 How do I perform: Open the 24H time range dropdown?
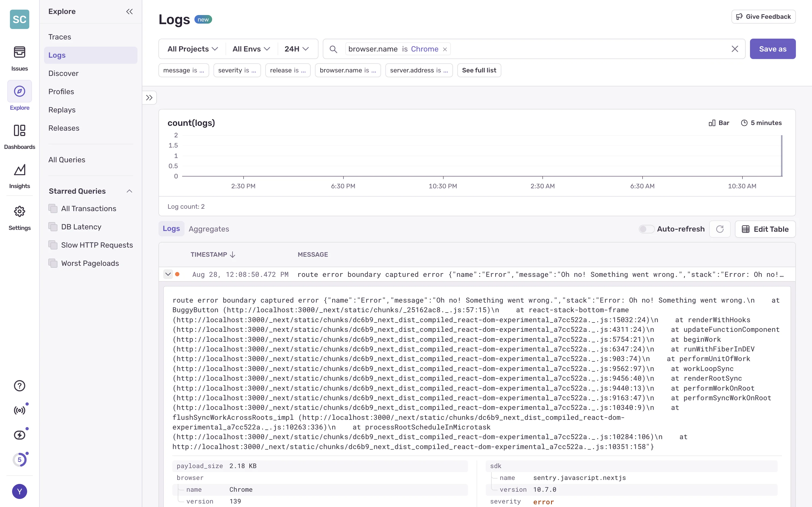296,49
